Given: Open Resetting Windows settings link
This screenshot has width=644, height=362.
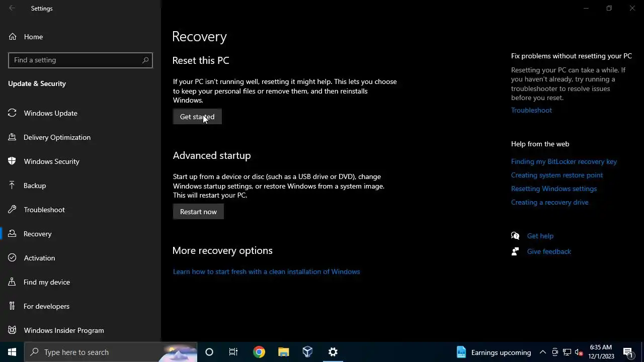Looking at the screenshot, I should (x=554, y=189).
